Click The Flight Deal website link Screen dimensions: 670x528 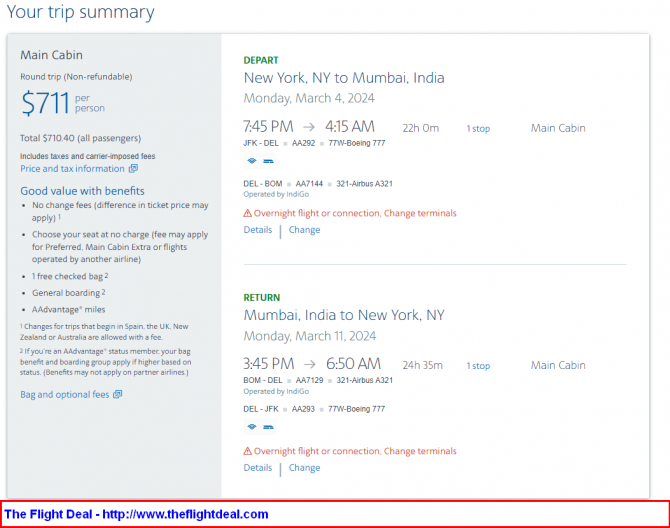pos(185,514)
